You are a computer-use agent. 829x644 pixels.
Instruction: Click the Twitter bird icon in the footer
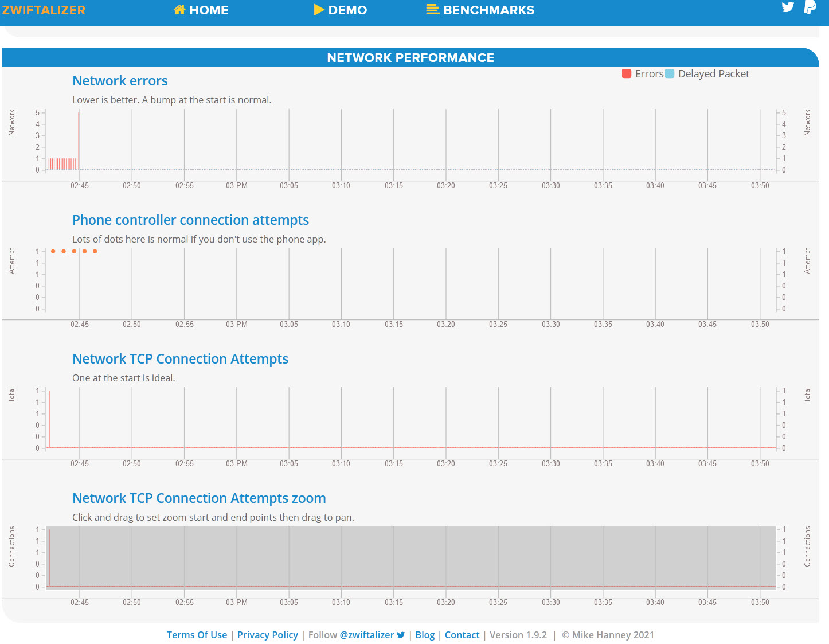[x=401, y=635]
